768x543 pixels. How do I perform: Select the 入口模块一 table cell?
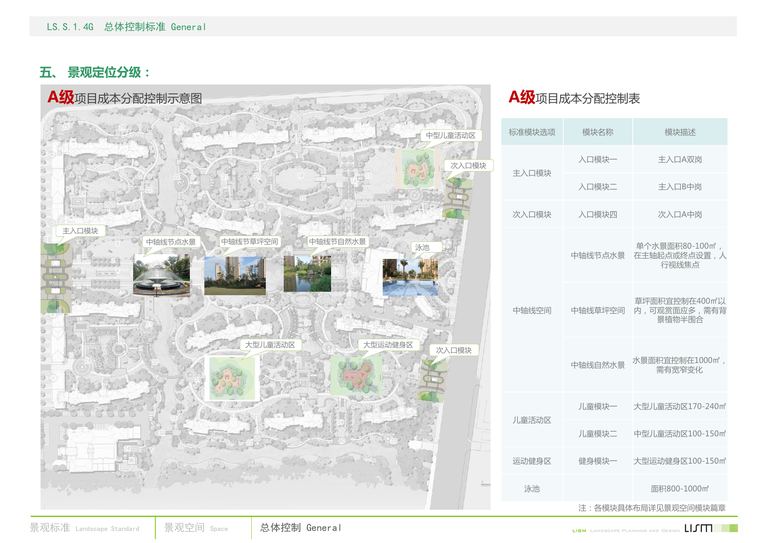pos(598,159)
